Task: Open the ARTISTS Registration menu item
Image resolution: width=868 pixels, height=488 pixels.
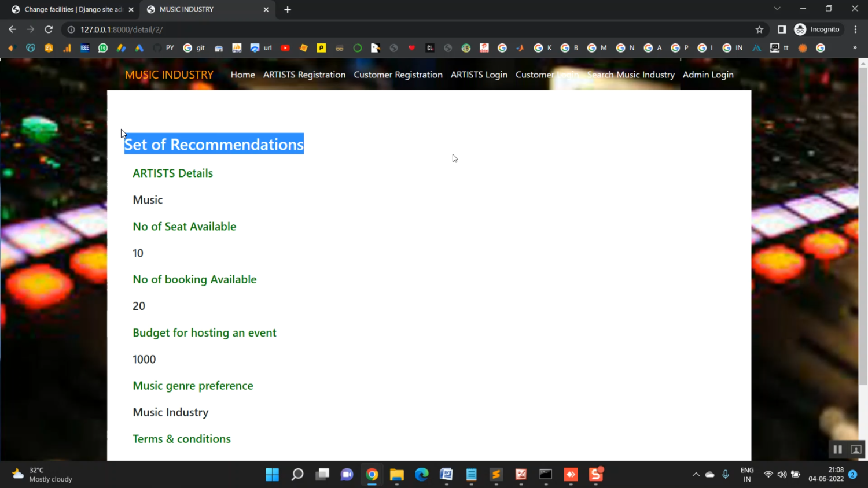Action: tap(304, 75)
